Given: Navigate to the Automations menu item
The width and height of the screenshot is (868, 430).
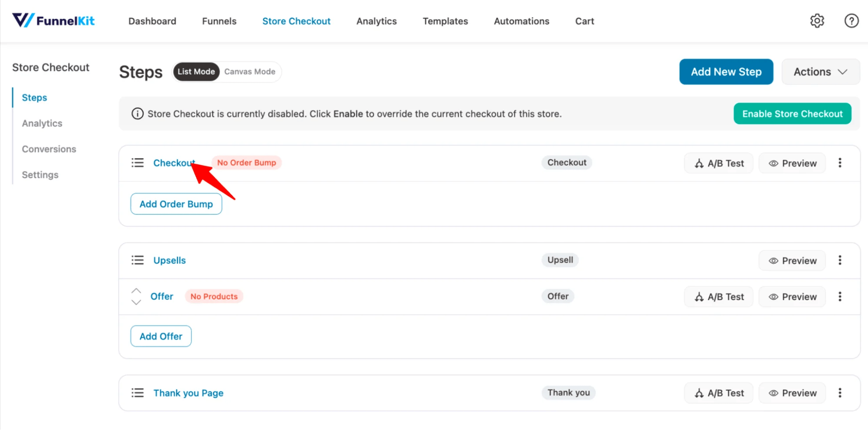Looking at the screenshot, I should (x=521, y=21).
